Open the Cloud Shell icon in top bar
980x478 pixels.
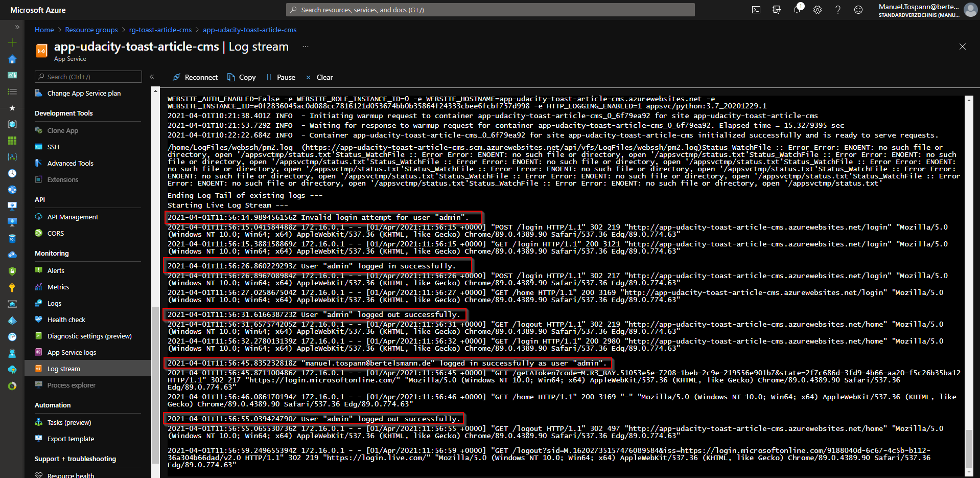(756, 10)
